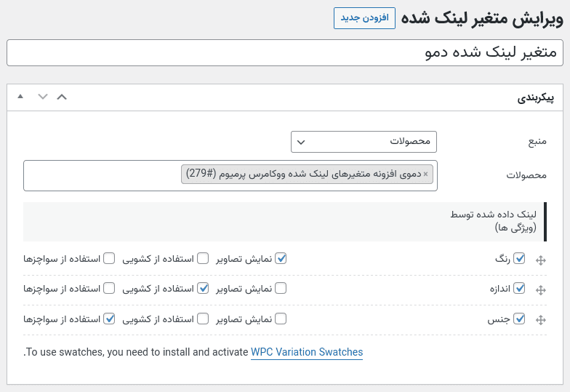Click the drag handle icon for رنگ row
This screenshot has height=392, width=570.
pos(541,260)
